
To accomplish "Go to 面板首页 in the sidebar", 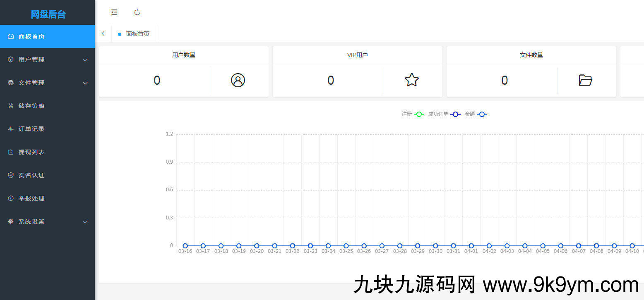I will tap(31, 36).
